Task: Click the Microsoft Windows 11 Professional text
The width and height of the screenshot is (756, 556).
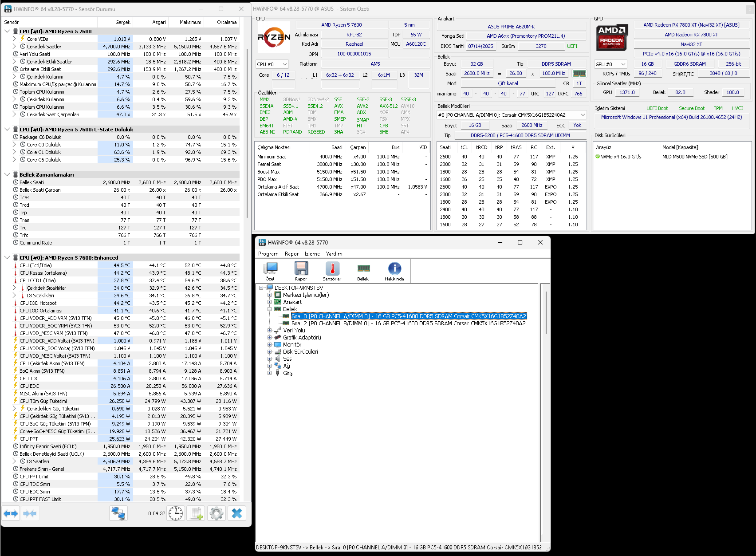Action: [x=671, y=117]
